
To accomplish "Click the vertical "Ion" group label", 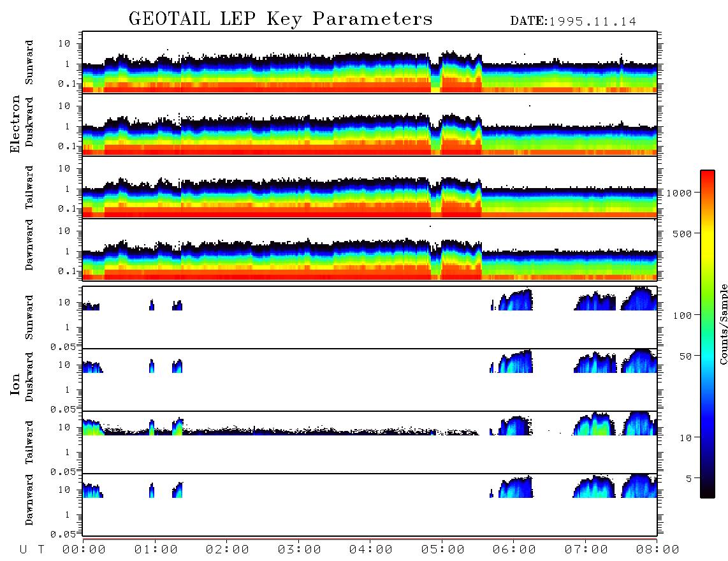I will [x=15, y=384].
